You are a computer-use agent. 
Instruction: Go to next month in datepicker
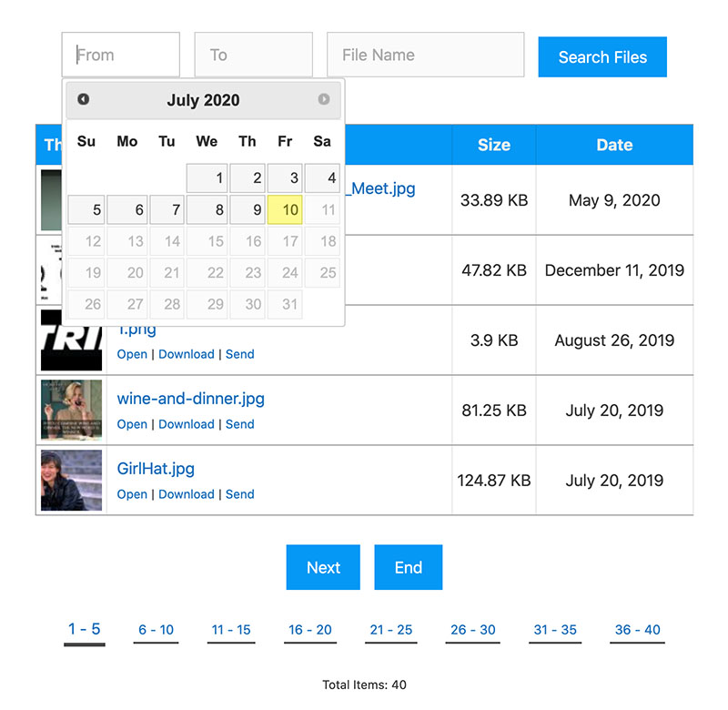[324, 99]
